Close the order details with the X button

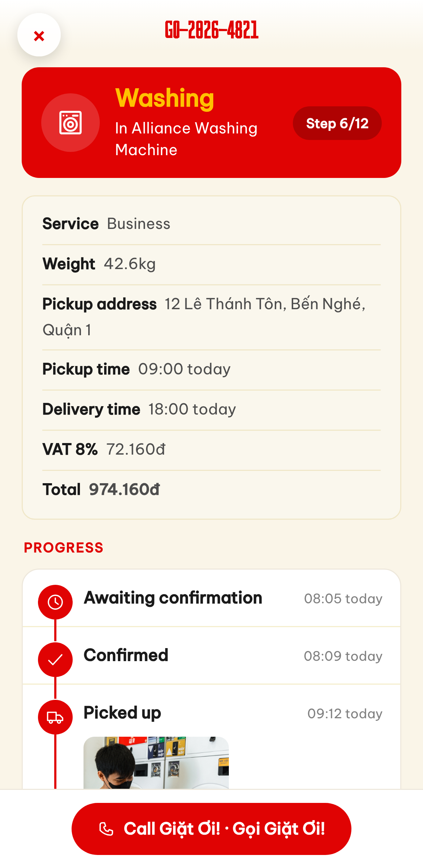pyautogui.click(x=39, y=35)
